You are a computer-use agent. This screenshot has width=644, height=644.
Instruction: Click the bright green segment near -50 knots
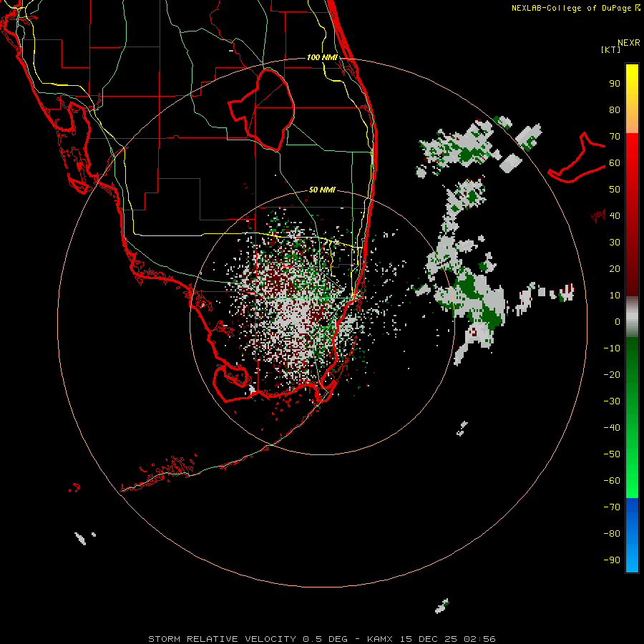632,456
